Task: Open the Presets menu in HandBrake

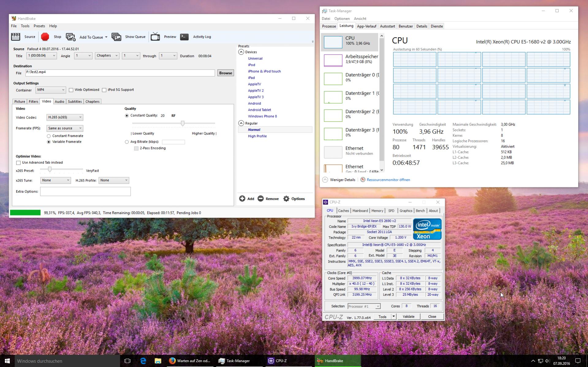Action: [39, 26]
